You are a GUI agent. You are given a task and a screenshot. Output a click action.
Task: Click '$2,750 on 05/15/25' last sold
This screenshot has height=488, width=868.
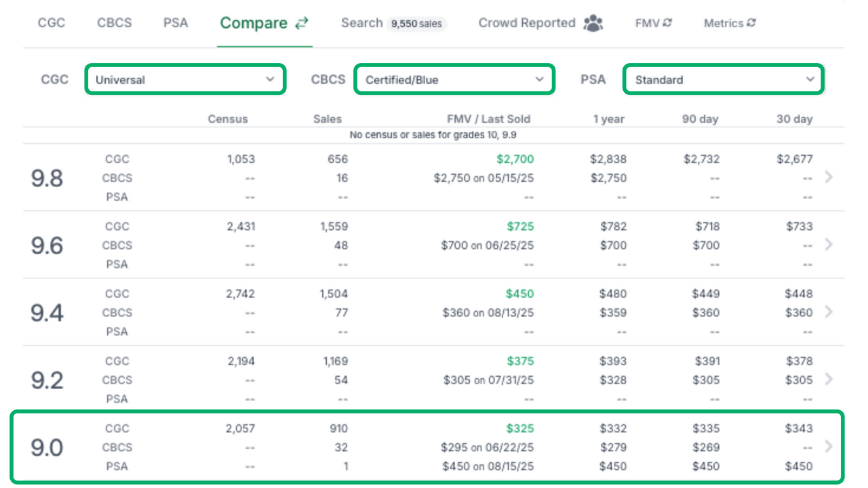click(x=484, y=178)
